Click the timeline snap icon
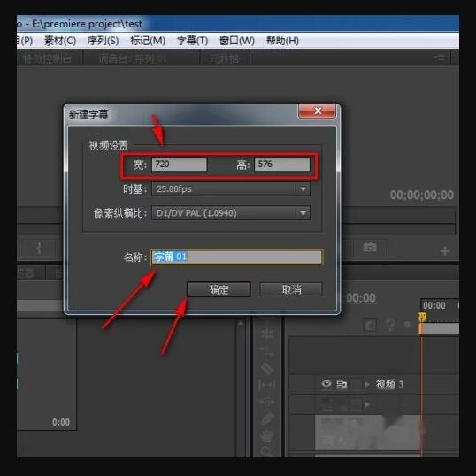The height and width of the screenshot is (476, 476). point(371,325)
